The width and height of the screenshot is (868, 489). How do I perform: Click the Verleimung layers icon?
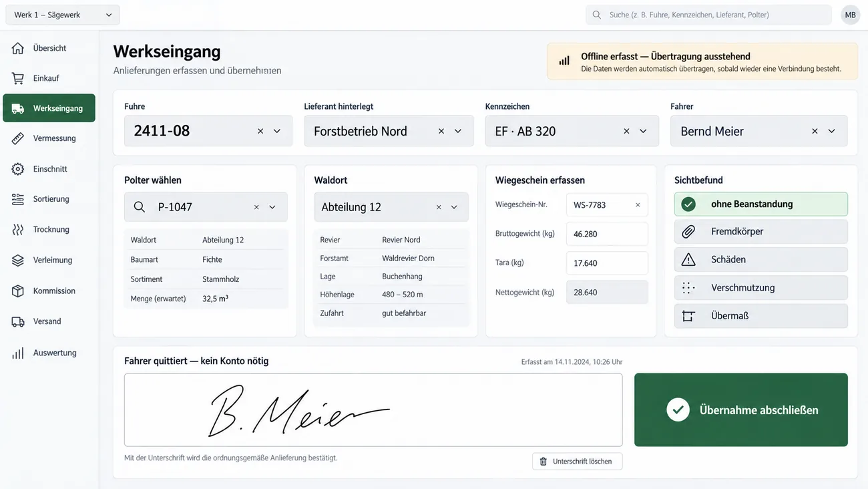(18, 260)
